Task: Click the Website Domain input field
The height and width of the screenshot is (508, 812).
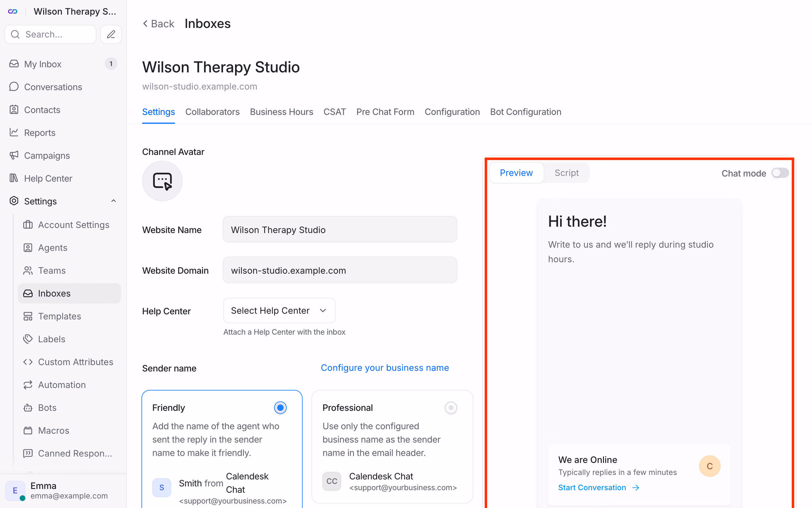Action: point(340,270)
